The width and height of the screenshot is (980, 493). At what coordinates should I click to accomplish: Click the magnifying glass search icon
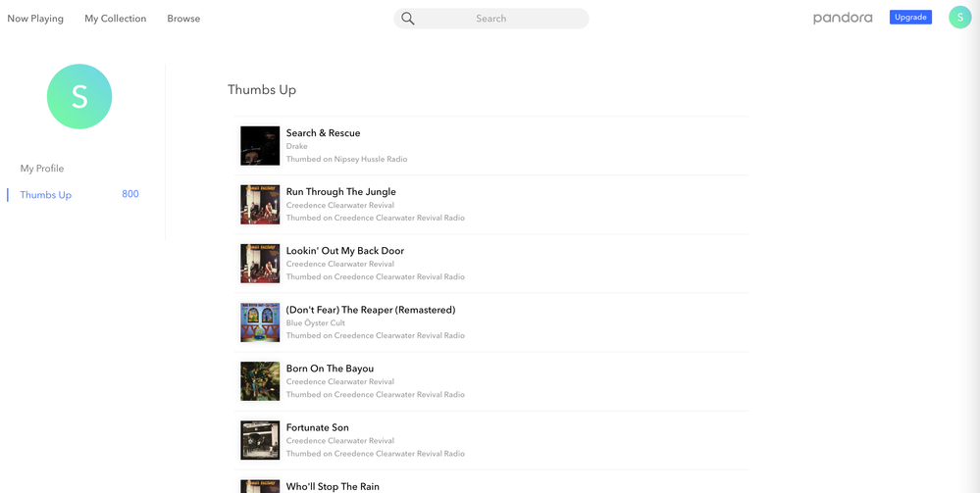[x=408, y=19]
